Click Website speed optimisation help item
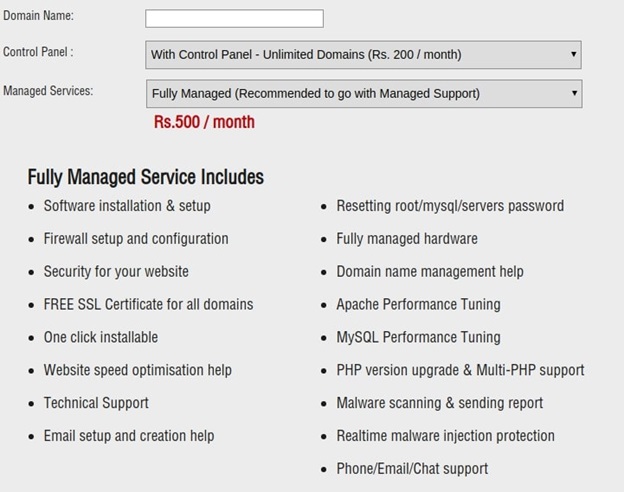Screen dimensions: 624x492 138,370
